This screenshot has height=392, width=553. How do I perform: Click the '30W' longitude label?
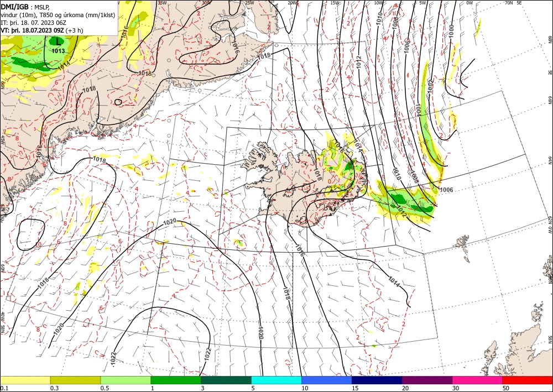tap(207, 3)
